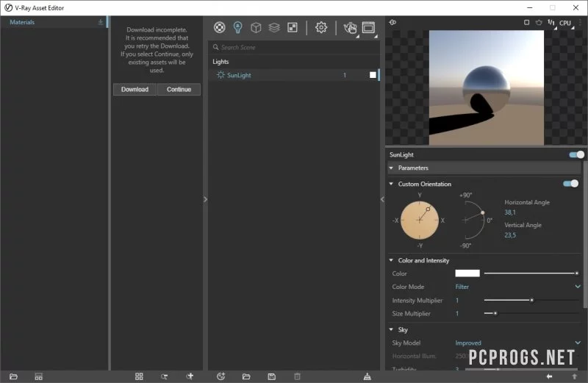Toggle the SunLight enable switch in properties
The width and height of the screenshot is (588, 383).
click(x=576, y=154)
